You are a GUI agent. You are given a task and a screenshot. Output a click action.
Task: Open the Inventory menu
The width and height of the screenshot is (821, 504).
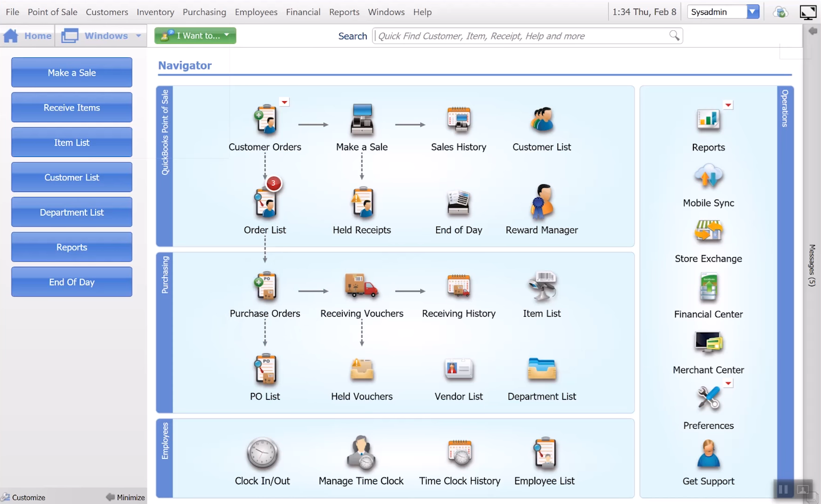[x=155, y=12]
